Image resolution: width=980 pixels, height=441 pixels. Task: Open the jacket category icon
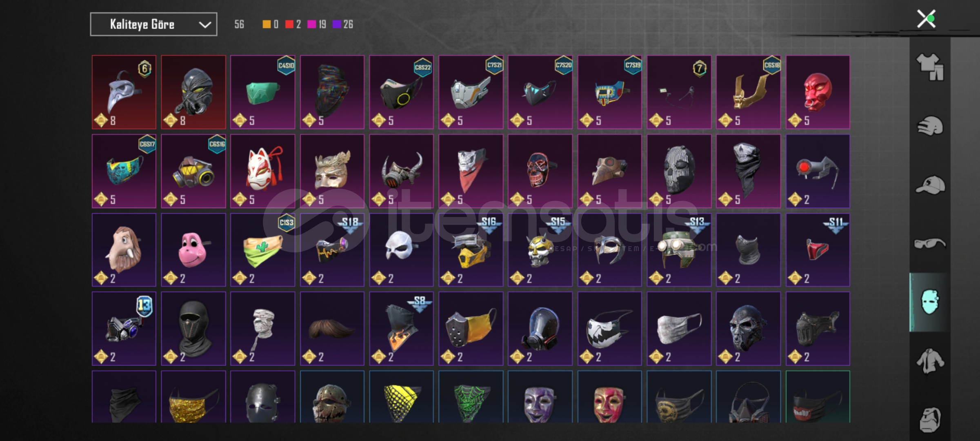pyautogui.click(x=930, y=361)
